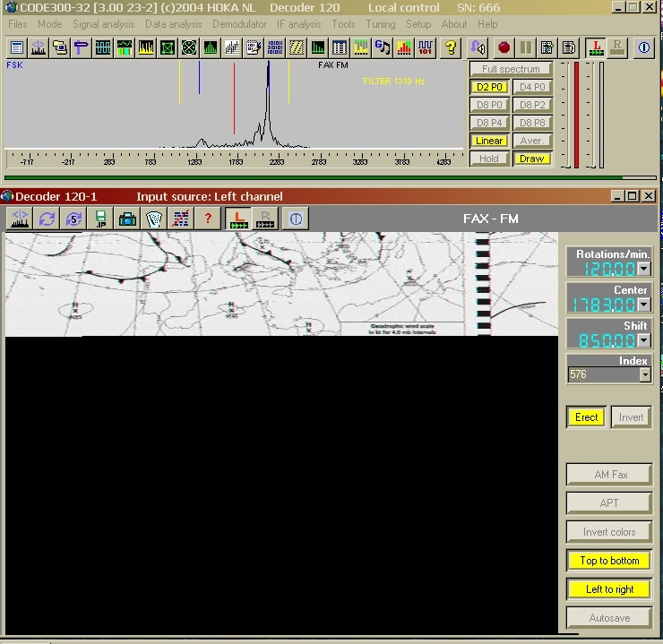Click the speaker audio icon
Viewport: 663px width, 644px height.
click(x=478, y=47)
